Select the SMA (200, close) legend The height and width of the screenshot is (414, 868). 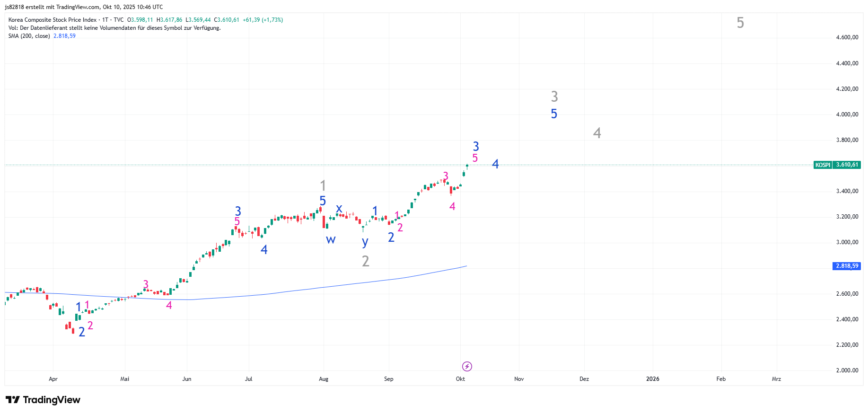[29, 36]
